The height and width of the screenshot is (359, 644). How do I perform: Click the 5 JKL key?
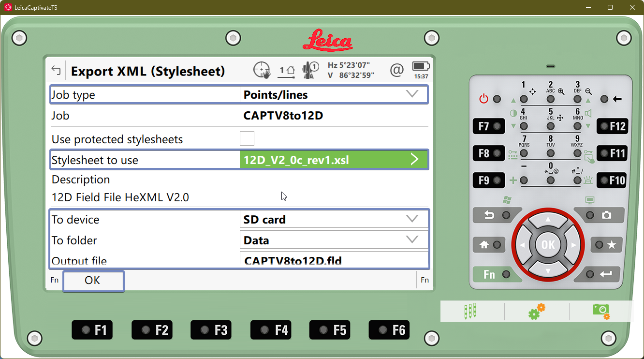pos(551,126)
